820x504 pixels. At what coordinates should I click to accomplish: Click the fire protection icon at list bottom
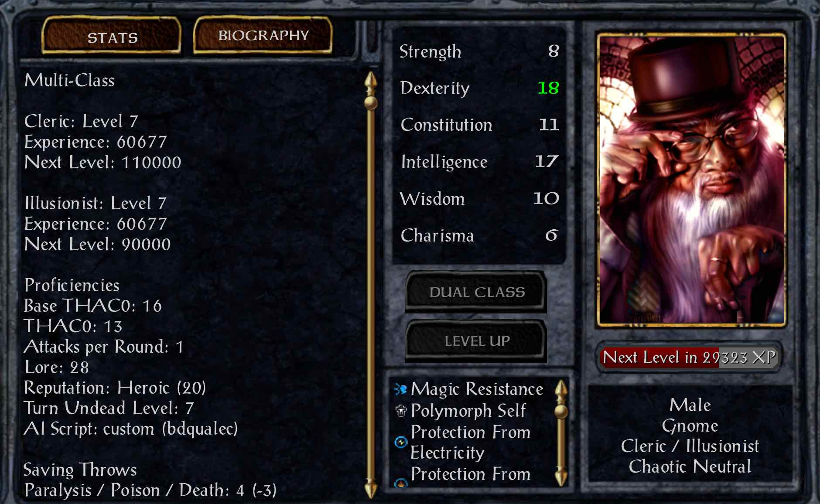pos(400,483)
